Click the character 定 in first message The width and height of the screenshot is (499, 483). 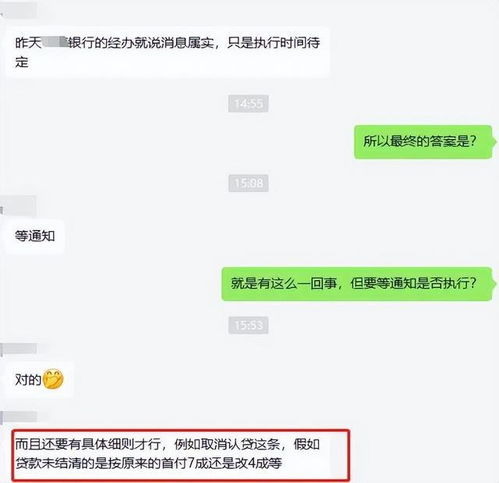coord(22,62)
